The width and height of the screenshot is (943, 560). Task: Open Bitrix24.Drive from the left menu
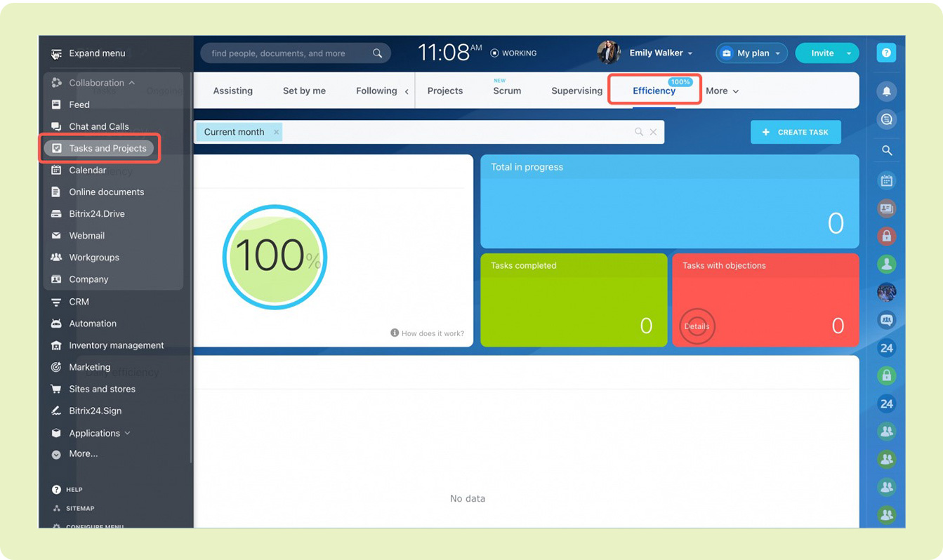96,214
